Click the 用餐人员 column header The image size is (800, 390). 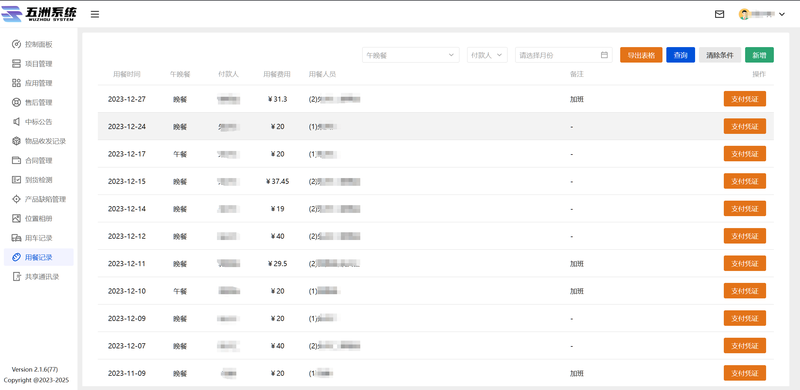322,75
